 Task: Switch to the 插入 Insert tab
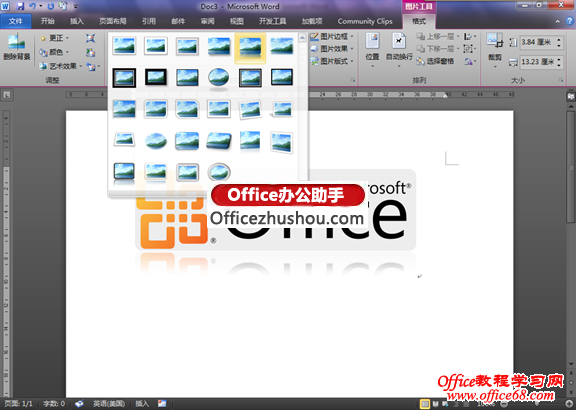click(x=77, y=21)
